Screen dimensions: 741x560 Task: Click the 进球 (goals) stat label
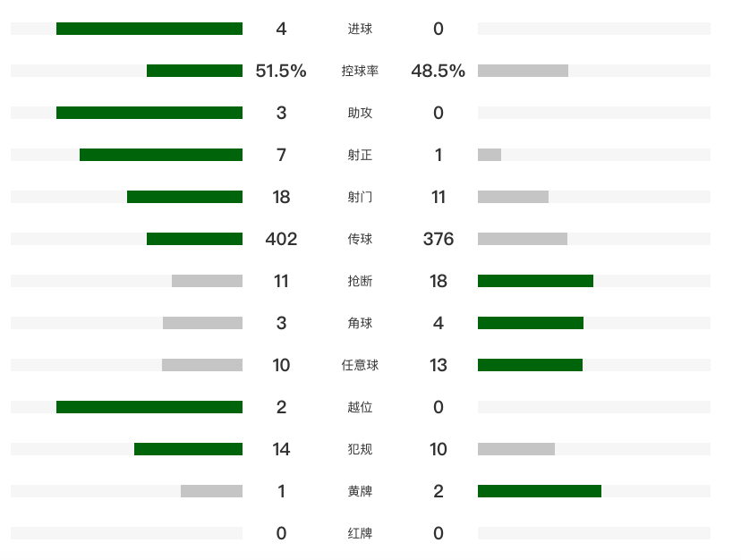(x=360, y=29)
